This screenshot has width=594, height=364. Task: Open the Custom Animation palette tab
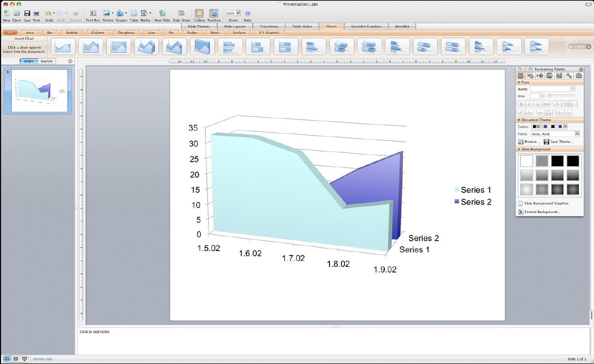tap(540, 75)
